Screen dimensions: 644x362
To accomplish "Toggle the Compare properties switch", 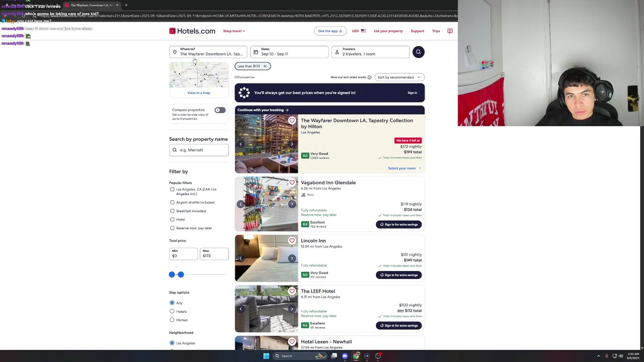I will [220, 110].
